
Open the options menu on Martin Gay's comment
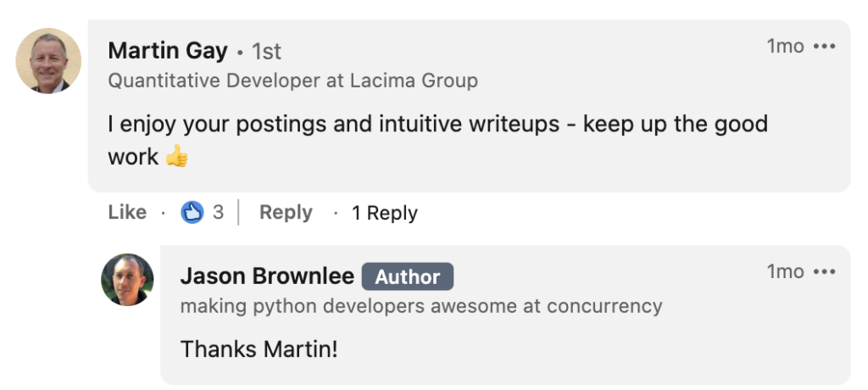824,47
